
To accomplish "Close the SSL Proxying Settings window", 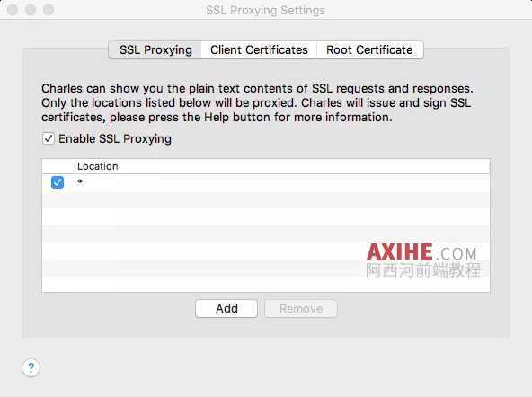I will (13, 10).
